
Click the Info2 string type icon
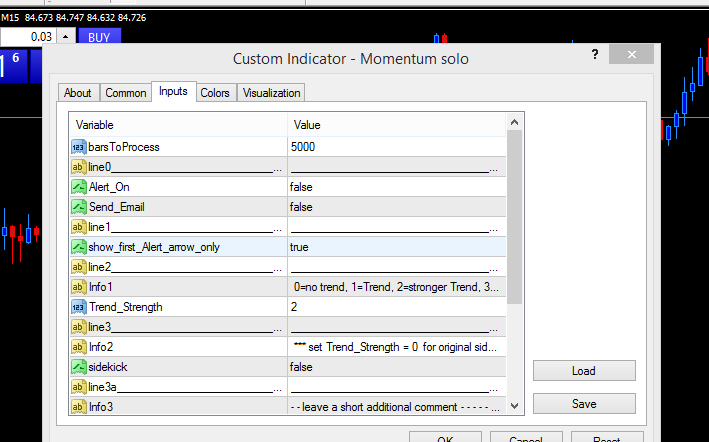[78, 347]
